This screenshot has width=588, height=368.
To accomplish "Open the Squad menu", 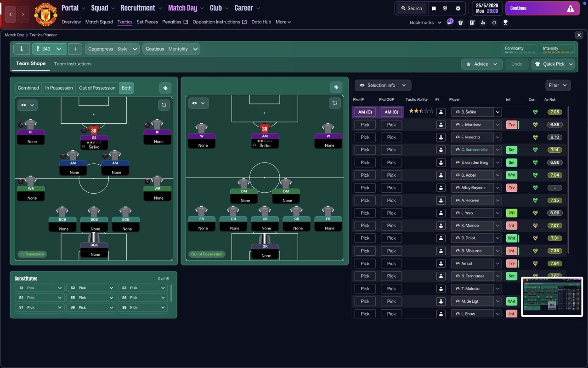I will point(103,8).
